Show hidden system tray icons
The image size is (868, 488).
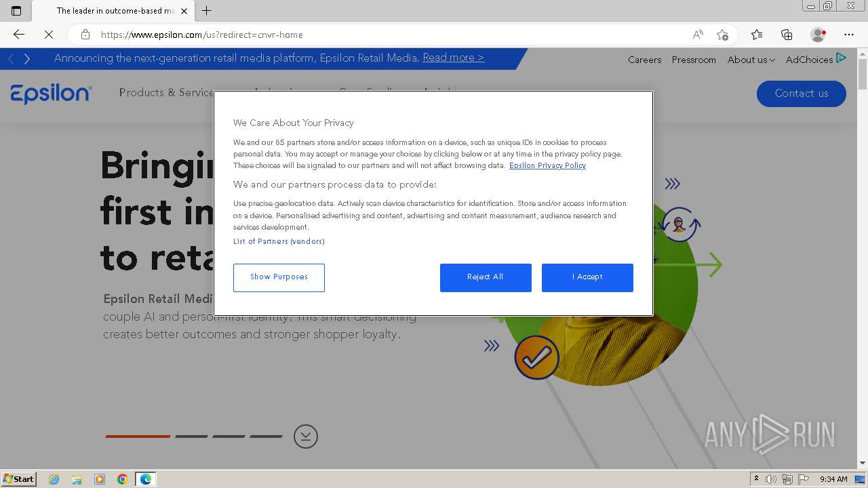pyautogui.click(x=756, y=479)
